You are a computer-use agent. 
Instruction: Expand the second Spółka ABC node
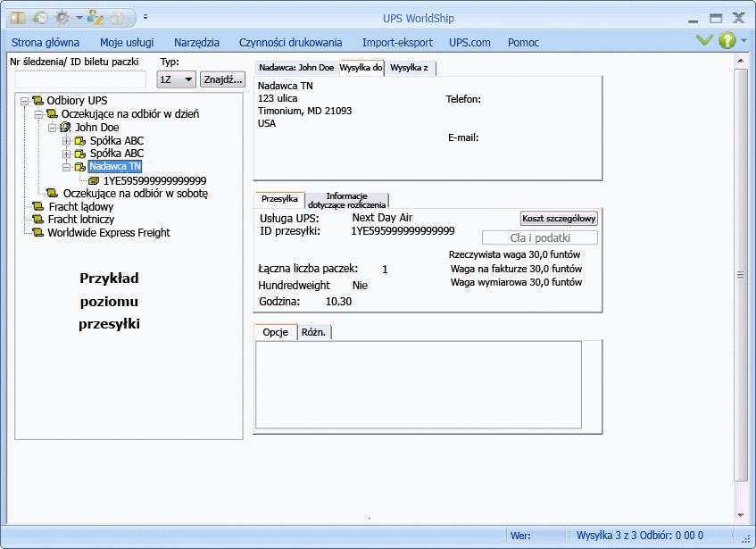[67, 154]
